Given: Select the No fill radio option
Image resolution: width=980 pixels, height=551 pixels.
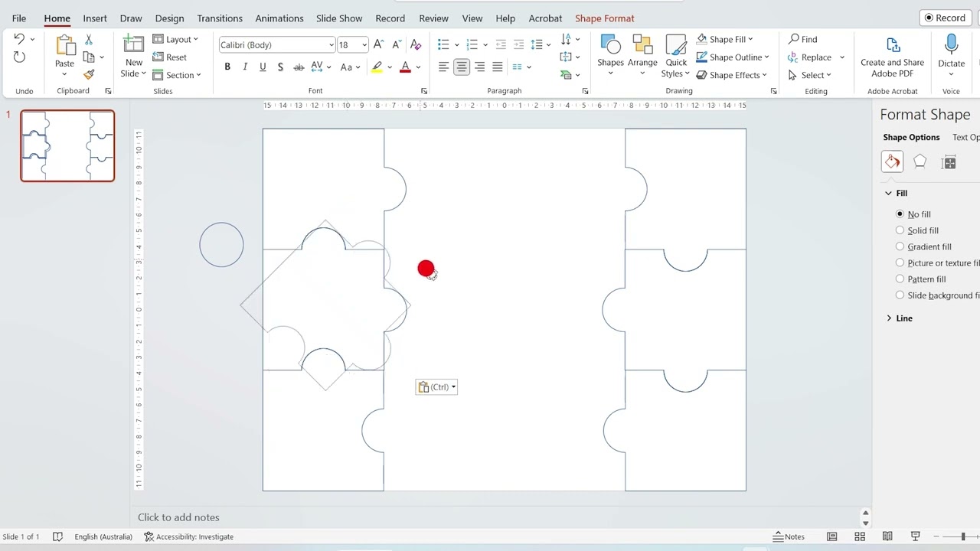Looking at the screenshot, I should tap(900, 214).
